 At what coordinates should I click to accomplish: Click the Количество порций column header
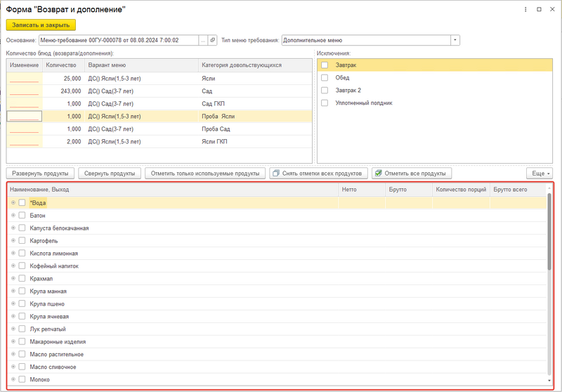click(460, 190)
